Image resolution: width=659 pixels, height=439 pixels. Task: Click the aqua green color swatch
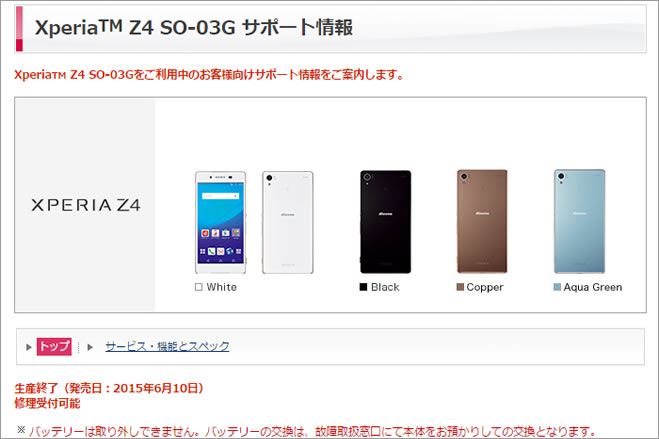557,287
